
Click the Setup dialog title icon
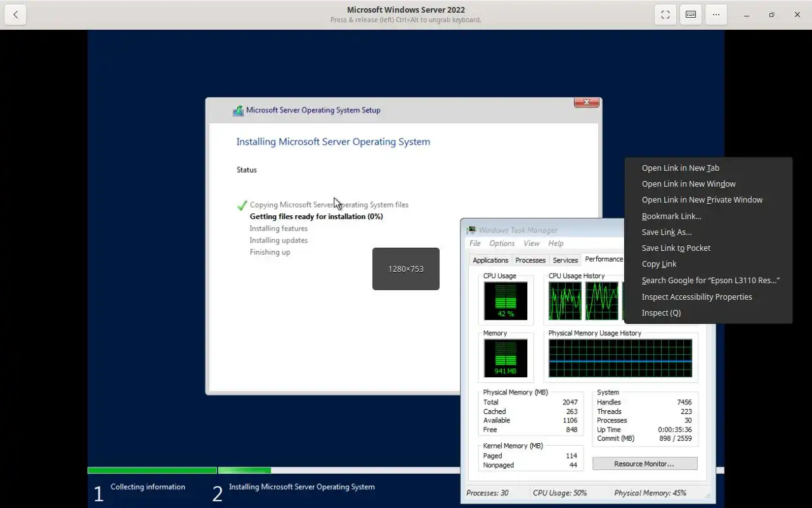(x=238, y=110)
